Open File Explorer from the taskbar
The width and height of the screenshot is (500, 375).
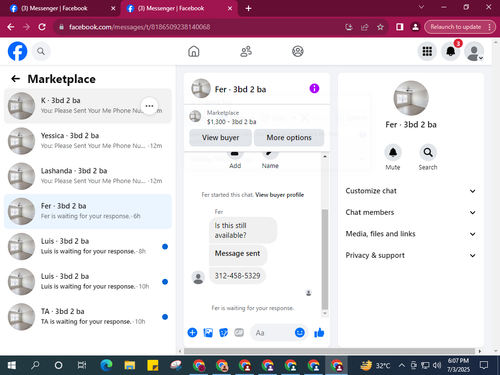130,365
